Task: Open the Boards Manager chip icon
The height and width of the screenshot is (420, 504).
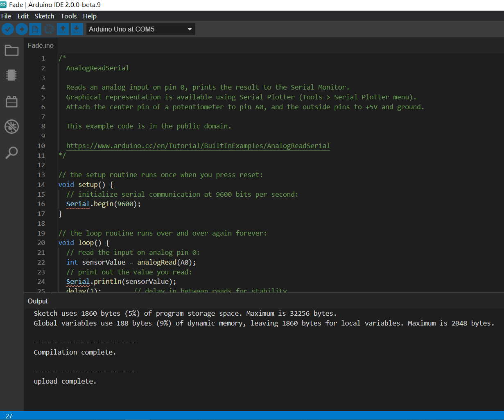Action: point(11,75)
